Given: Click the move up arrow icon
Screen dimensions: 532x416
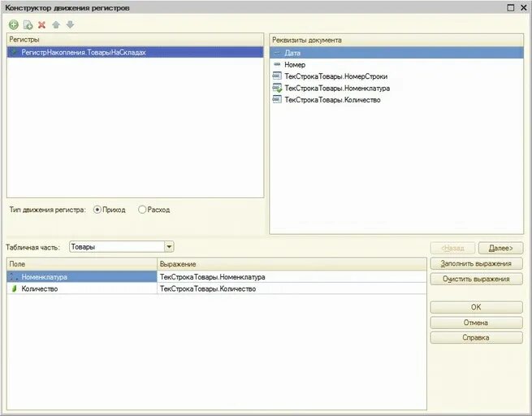Looking at the screenshot, I should point(56,24).
